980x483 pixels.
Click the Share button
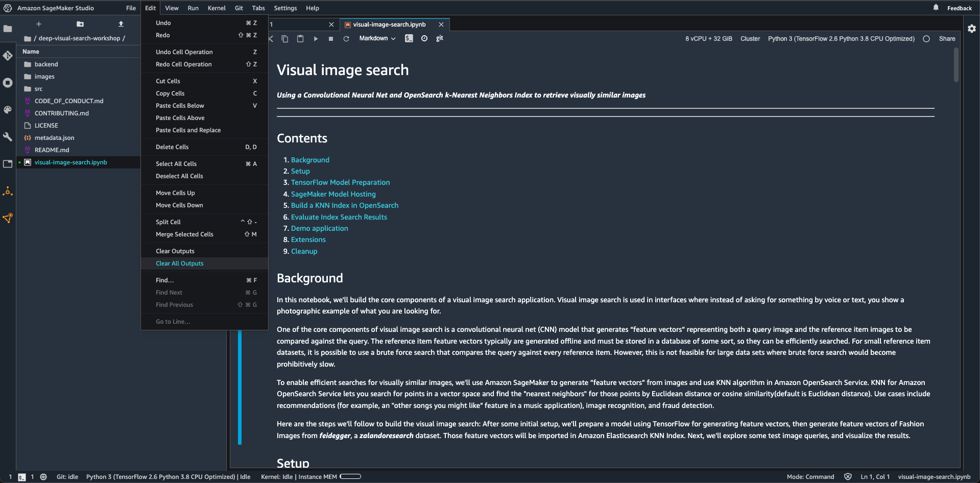(947, 39)
